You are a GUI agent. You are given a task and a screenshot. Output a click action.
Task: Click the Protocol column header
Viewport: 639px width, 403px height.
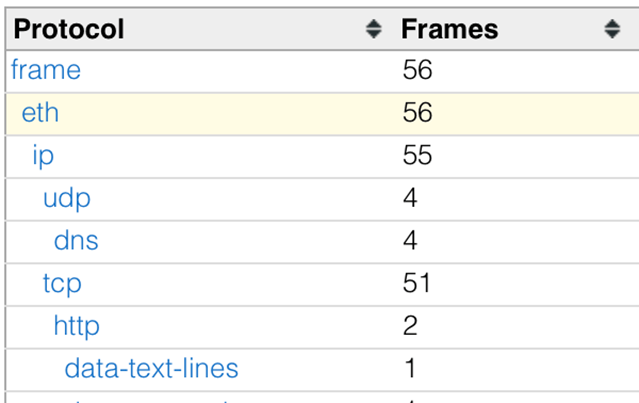click(70, 30)
